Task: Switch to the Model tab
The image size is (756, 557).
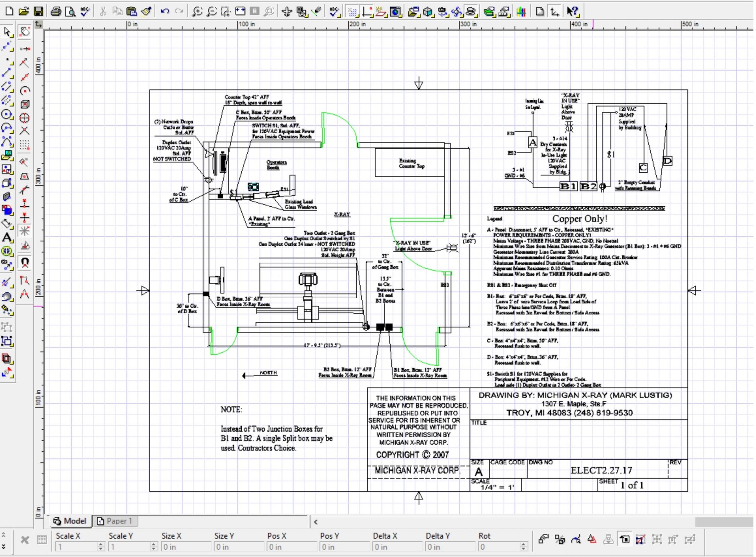Action: point(70,521)
